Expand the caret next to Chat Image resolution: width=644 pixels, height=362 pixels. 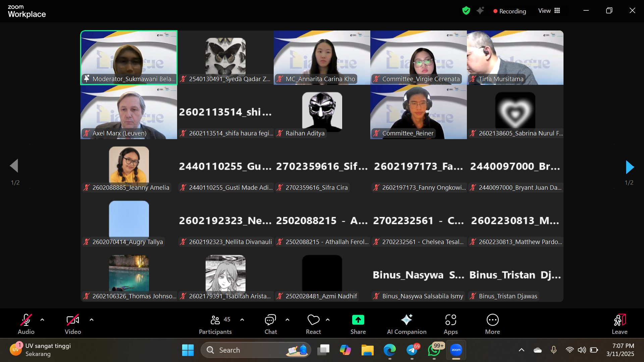click(287, 320)
